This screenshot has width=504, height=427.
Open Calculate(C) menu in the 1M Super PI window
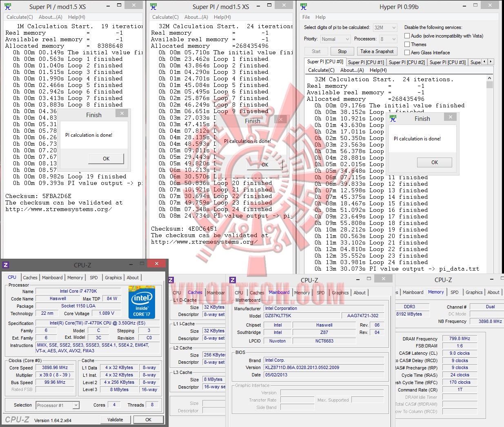point(20,17)
